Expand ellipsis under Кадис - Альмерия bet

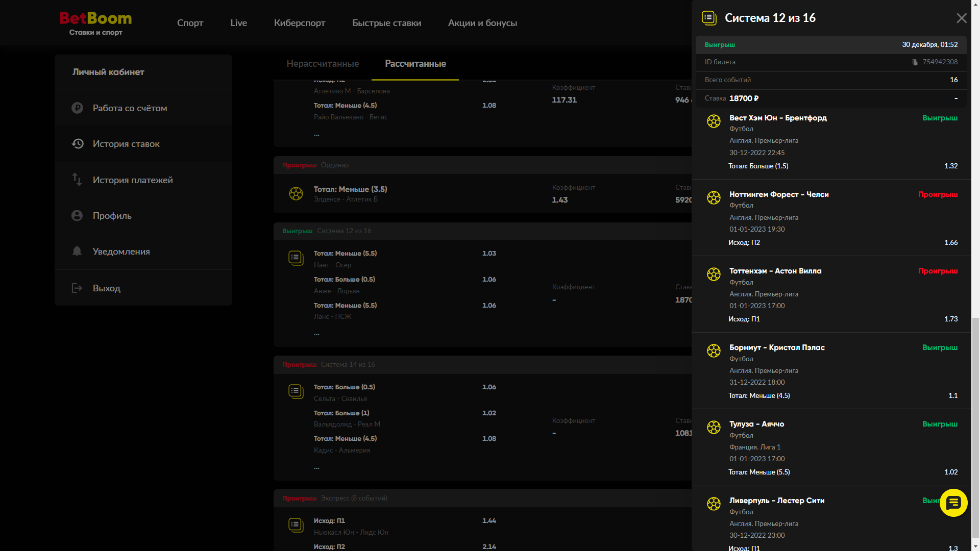[316, 468]
